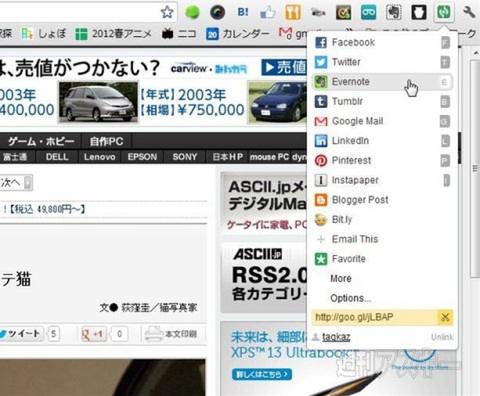Select mouse PC in sub-navigation
Screen dimensions: 480x396
click(269, 157)
